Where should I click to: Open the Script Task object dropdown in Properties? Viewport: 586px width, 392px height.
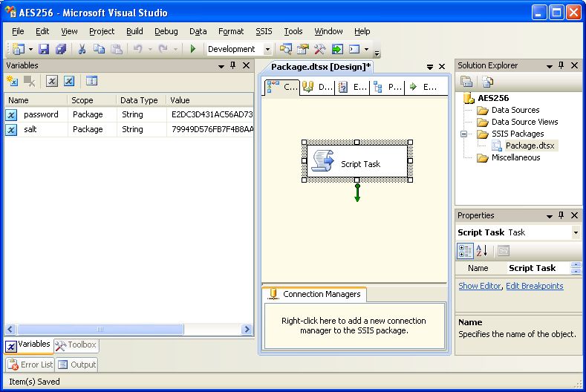click(x=576, y=232)
